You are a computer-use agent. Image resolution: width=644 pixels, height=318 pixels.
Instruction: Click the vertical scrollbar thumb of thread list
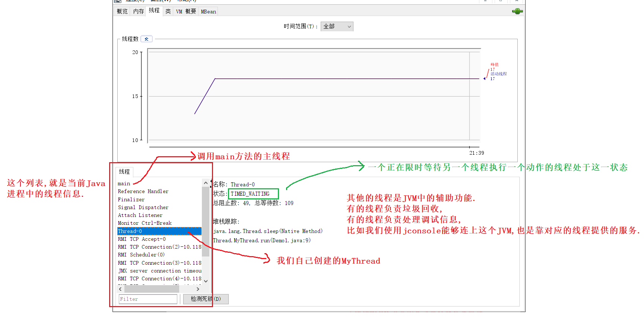[x=206, y=221]
